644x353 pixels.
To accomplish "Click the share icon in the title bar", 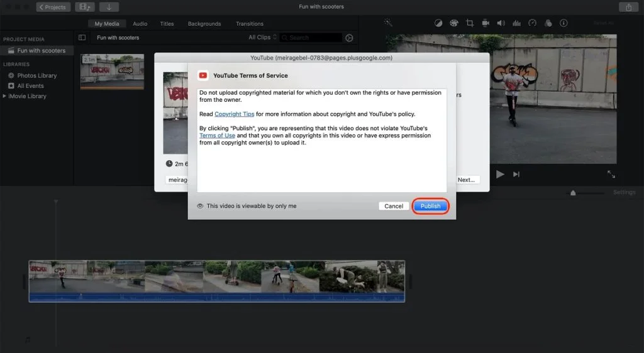I will coord(628,7).
